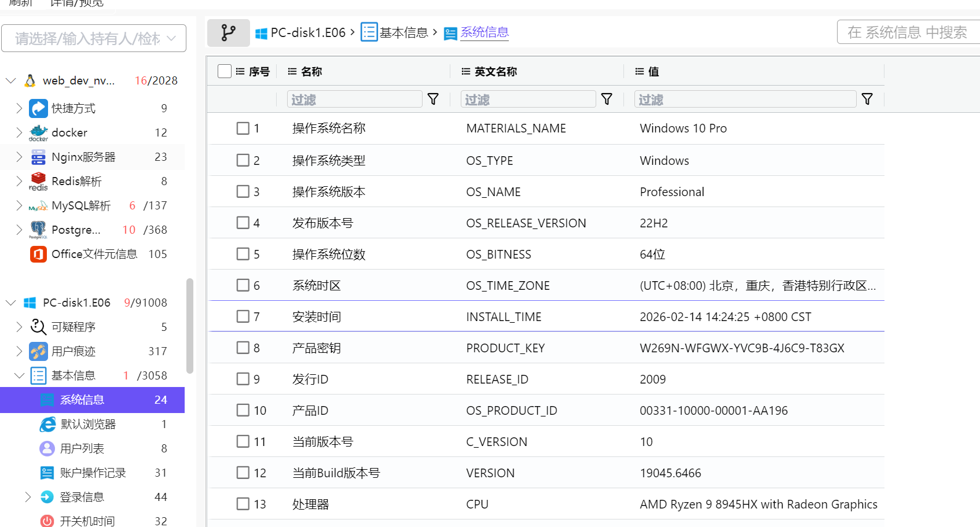980x527 pixels.
Task: Click the left sidebar vertical scrollbar
Action: point(189,326)
